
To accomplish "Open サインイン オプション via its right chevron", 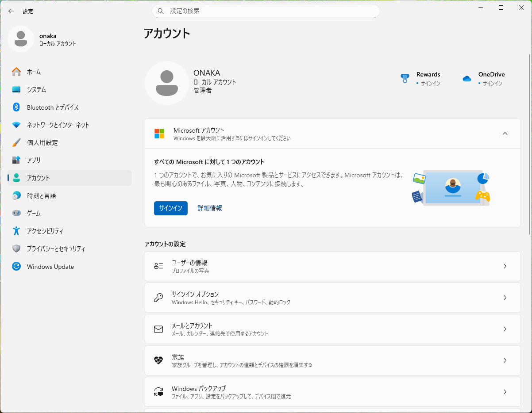I will (505, 298).
